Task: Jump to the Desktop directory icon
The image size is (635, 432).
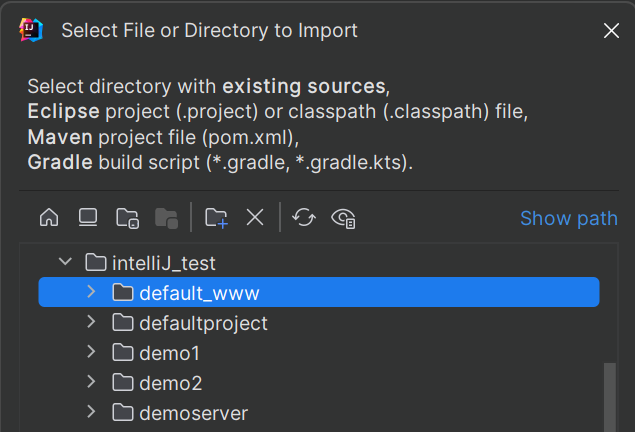Action: 88,217
